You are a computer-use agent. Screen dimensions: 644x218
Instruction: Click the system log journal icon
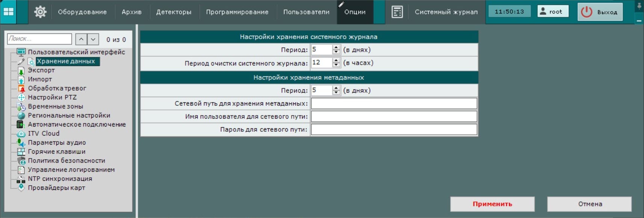click(x=397, y=12)
